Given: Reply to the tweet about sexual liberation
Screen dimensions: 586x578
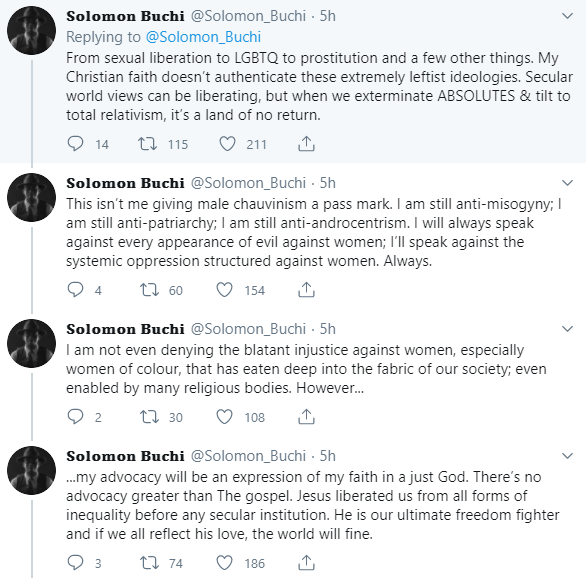Looking at the screenshot, I should tap(75, 143).
